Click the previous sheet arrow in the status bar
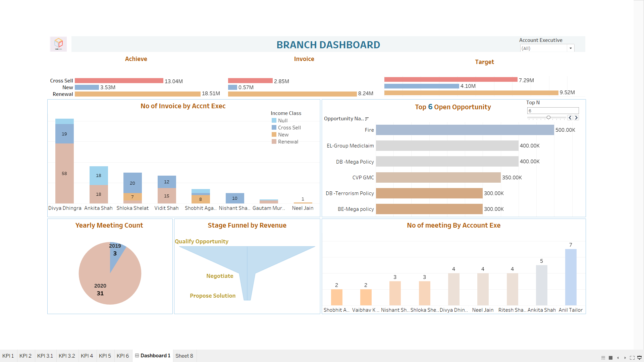Viewport: 644px width, 362px height. [618, 358]
